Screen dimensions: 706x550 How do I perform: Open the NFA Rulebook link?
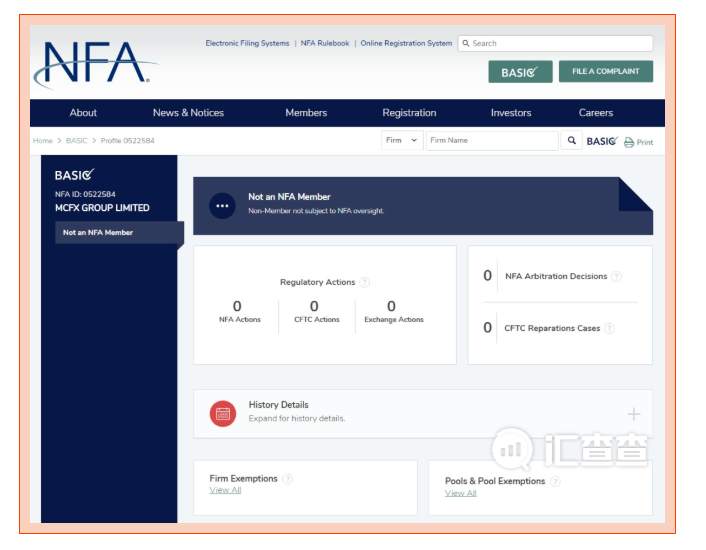[x=325, y=43]
